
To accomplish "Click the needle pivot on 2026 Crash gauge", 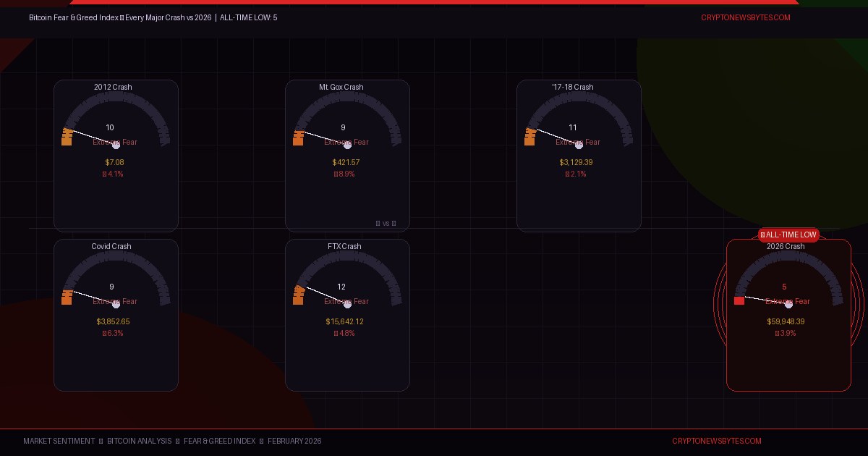I will (788, 304).
